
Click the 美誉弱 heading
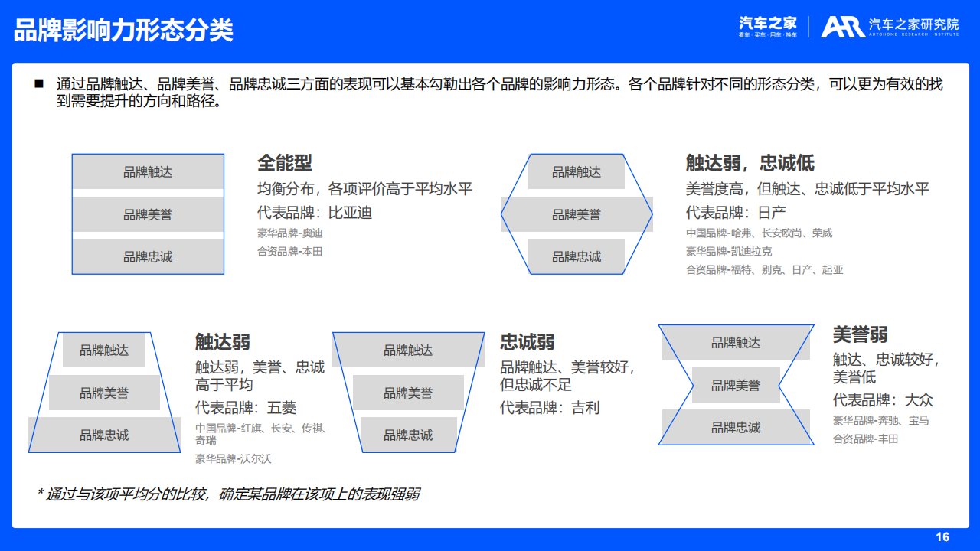861,334
